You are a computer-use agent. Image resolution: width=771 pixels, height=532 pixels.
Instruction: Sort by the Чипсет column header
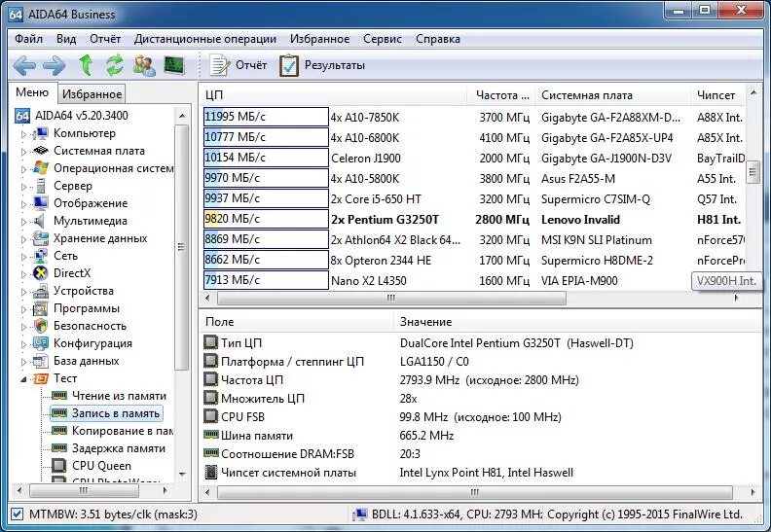click(717, 95)
